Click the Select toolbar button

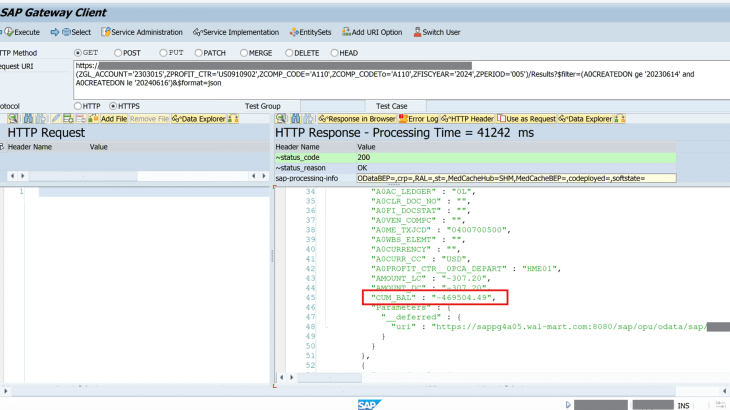tap(71, 32)
